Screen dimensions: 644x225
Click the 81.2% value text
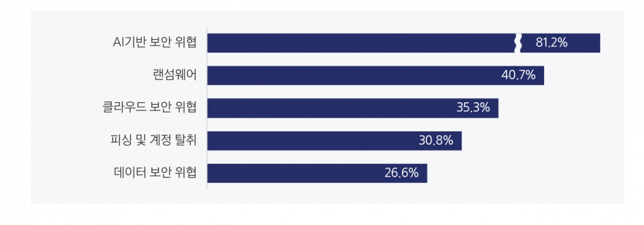551,43
